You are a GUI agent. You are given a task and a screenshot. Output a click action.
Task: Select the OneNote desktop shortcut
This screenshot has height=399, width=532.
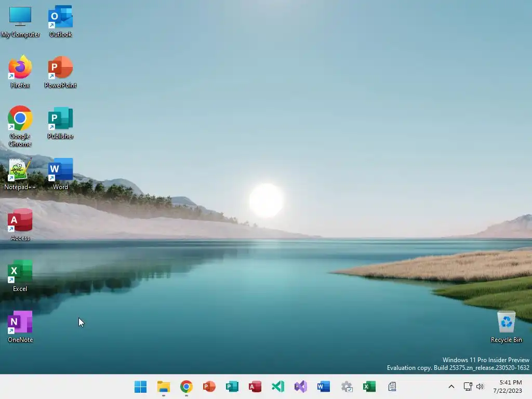point(20,326)
